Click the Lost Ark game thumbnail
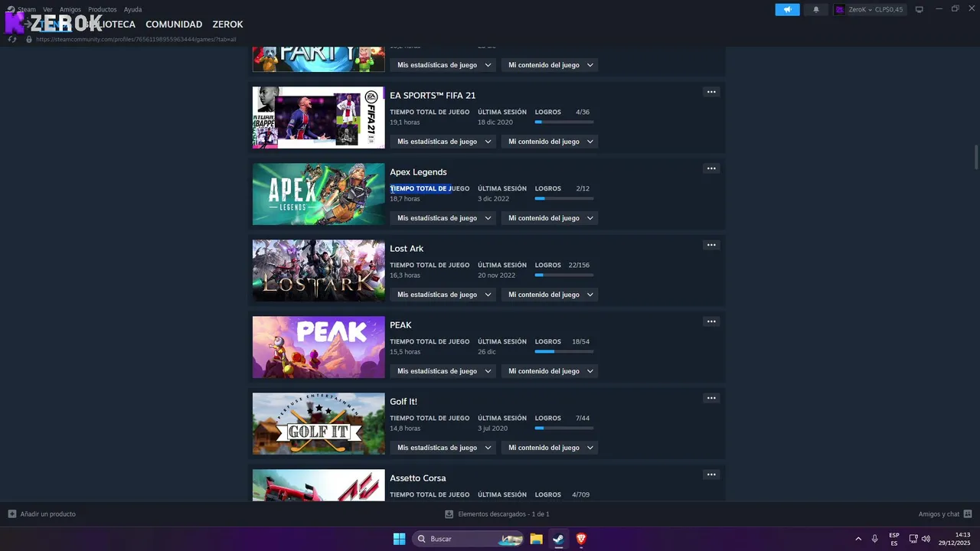Image resolution: width=980 pixels, height=551 pixels. 318,270
